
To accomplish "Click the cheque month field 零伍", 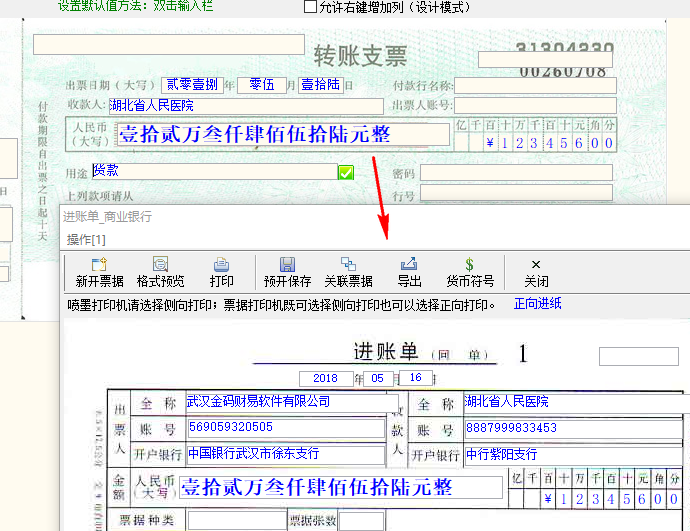I will 262,84.
